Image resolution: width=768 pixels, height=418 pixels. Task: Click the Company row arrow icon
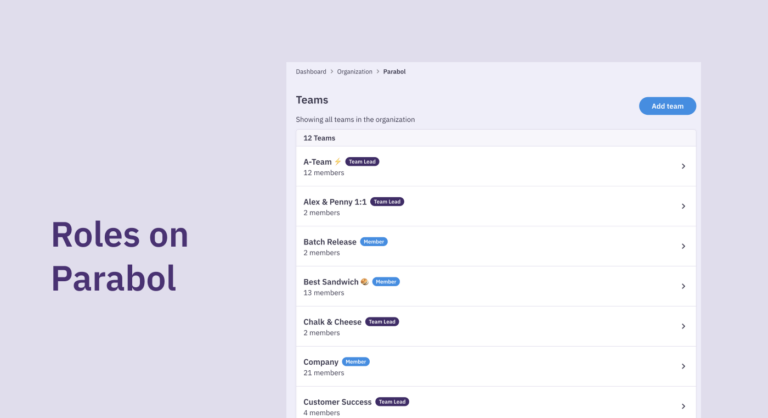683,366
